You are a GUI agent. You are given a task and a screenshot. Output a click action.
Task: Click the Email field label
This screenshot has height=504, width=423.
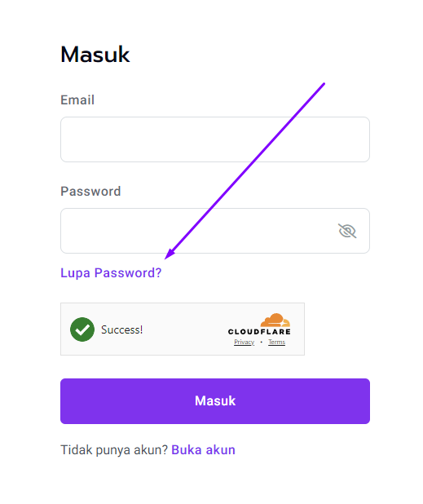click(x=77, y=100)
